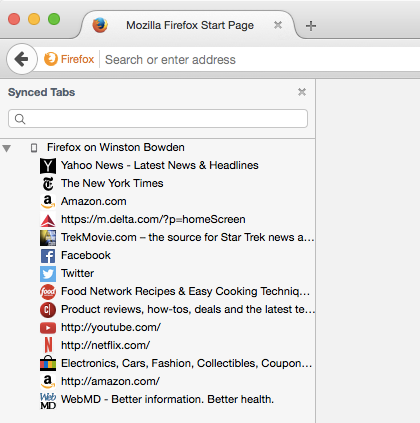Click the TrekMovie.com favicon
Viewport: 420px width, 423px height.
click(48, 238)
